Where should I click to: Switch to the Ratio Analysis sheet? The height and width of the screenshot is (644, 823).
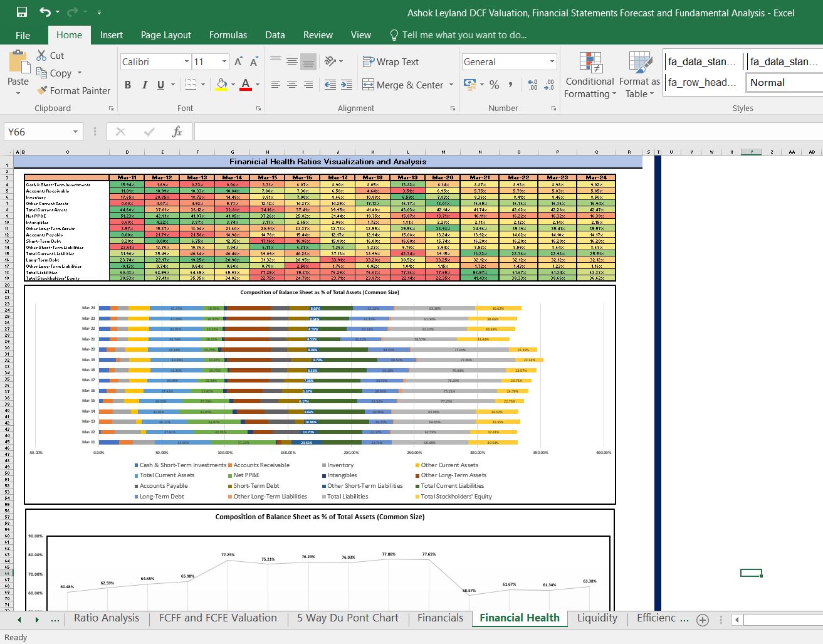tap(107, 618)
